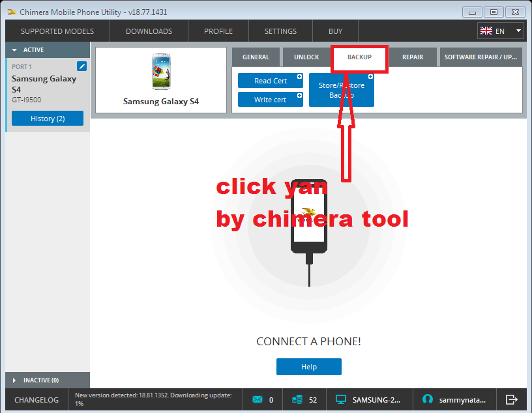The image size is (532, 413).
Task: Open the BUY menu
Action: click(335, 31)
